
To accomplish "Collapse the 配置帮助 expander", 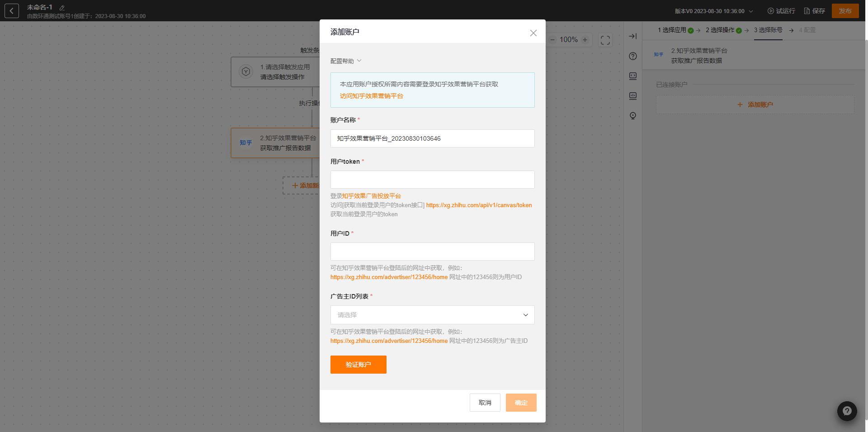I will point(346,61).
